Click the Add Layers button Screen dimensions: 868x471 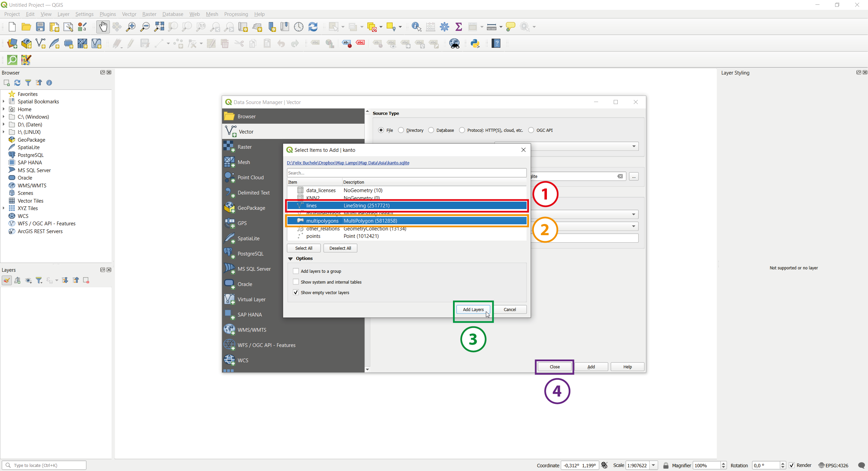pos(473,309)
